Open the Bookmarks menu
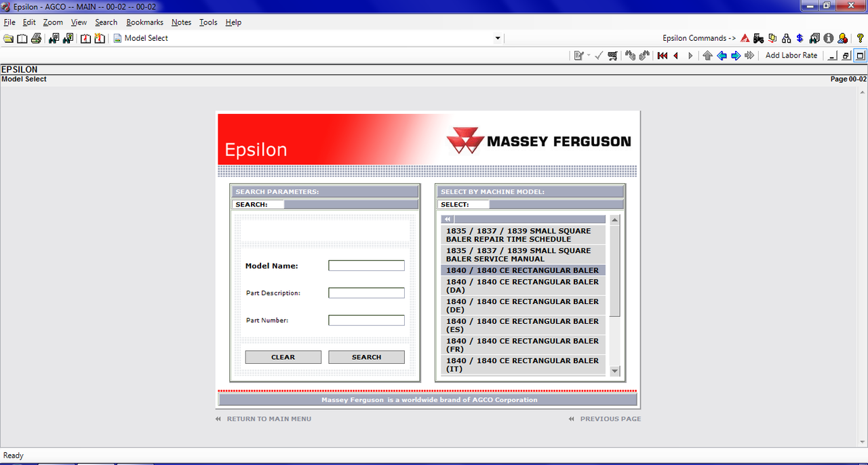Image resolution: width=868 pixels, height=465 pixels. click(144, 22)
